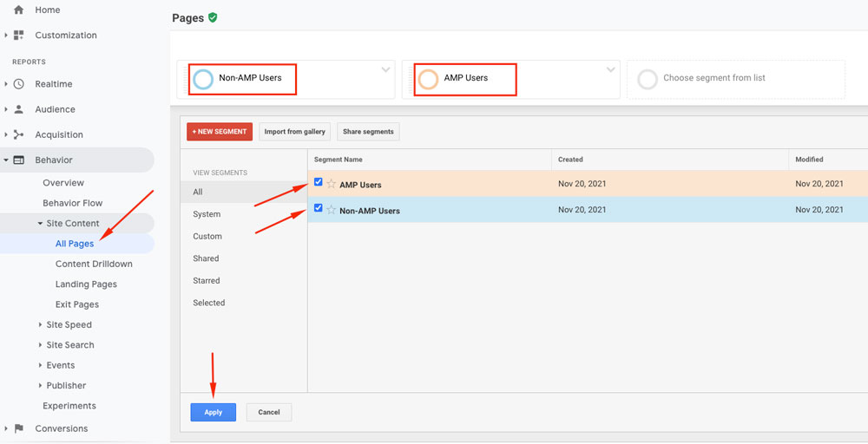The height and width of the screenshot is (444, 868).
Task: Click the Non-AMP Users segment row name
Action: [370, 211]
